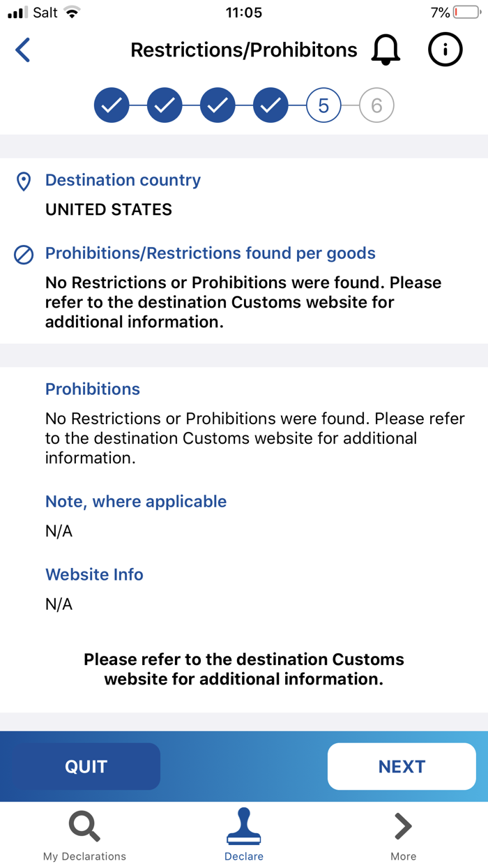Tap the prohibition slash icon
Viewport: 488px width, 868px height.
point(23,255)
